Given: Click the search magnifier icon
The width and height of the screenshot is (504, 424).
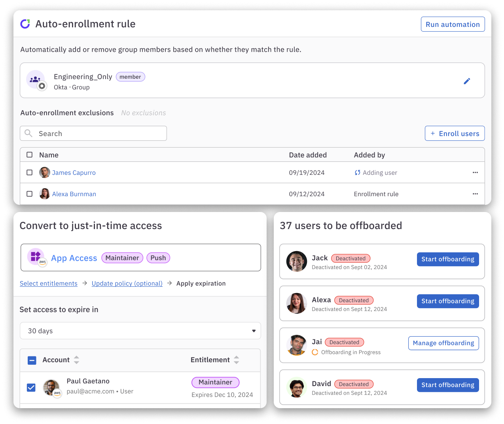Looking at the screenshot, I should tap(28, 133).
